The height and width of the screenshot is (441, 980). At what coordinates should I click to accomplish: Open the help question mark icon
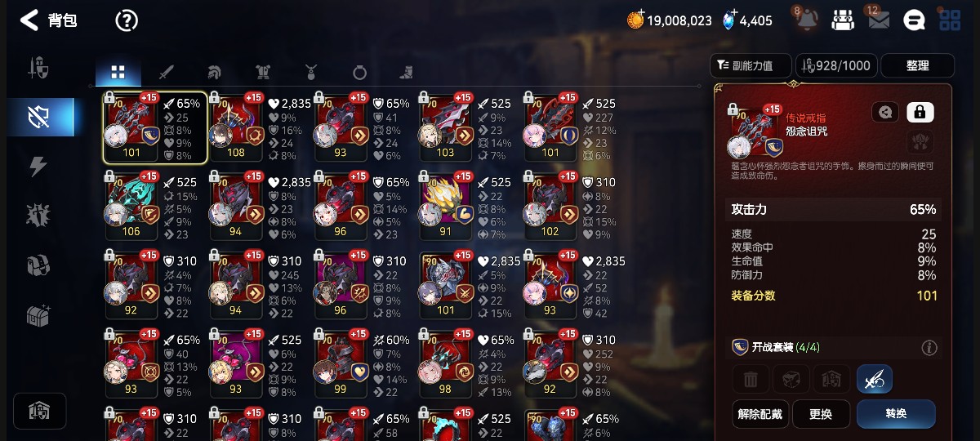(x=127, y=20)
